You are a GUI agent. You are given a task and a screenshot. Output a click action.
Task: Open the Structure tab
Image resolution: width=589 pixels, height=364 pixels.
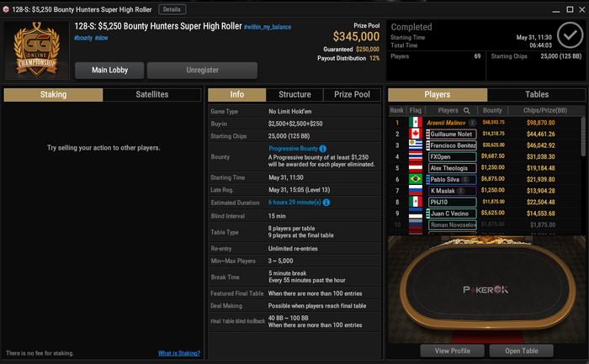click(x=294, y=94)
